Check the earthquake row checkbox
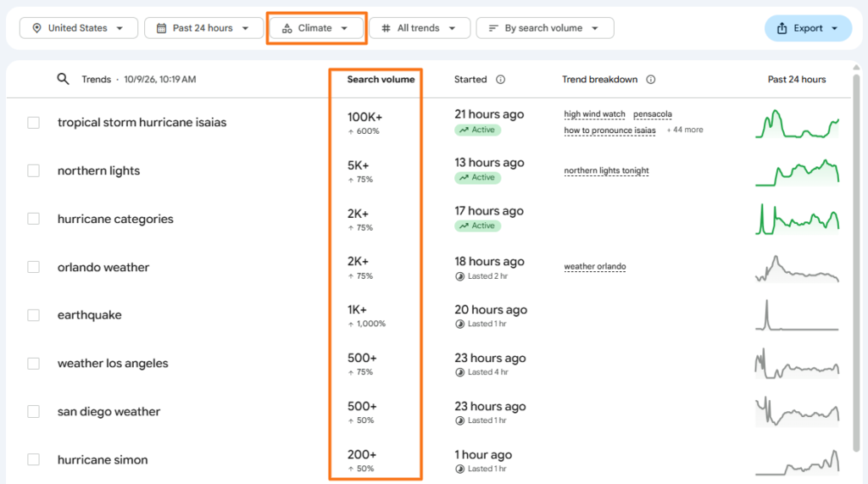This screenshot has width=868, height=484. (x=34, y=315)
